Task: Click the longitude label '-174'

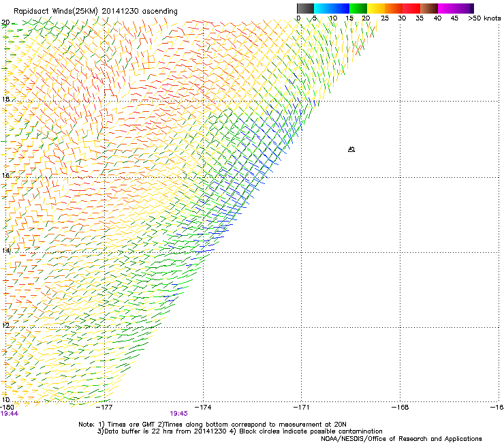Action: [203, 408]
